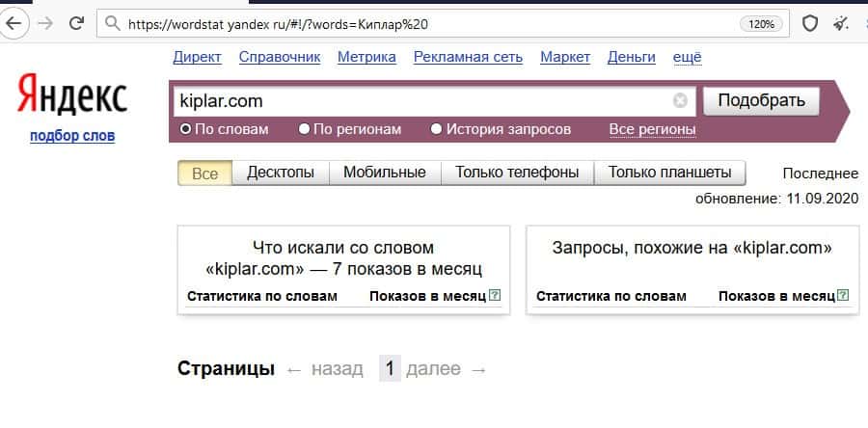Open the Маркет link

[x=565, y=57]
